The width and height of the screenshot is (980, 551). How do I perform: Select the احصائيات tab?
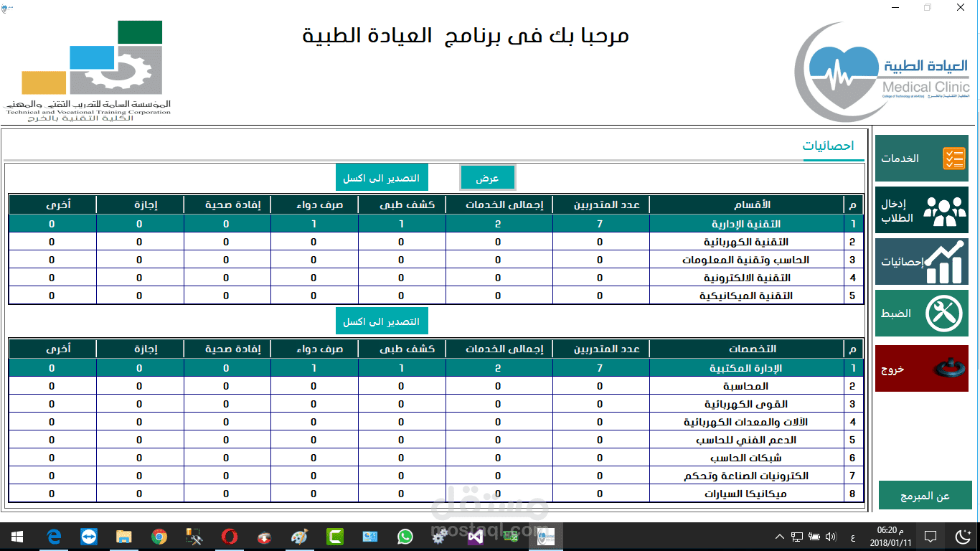(829, 146)
